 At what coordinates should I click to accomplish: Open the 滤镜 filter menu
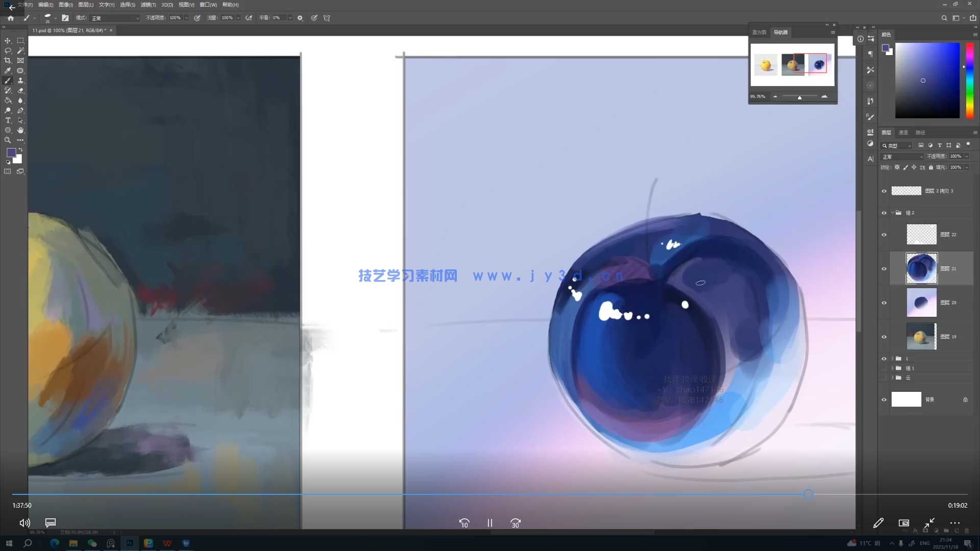[148, 5]
